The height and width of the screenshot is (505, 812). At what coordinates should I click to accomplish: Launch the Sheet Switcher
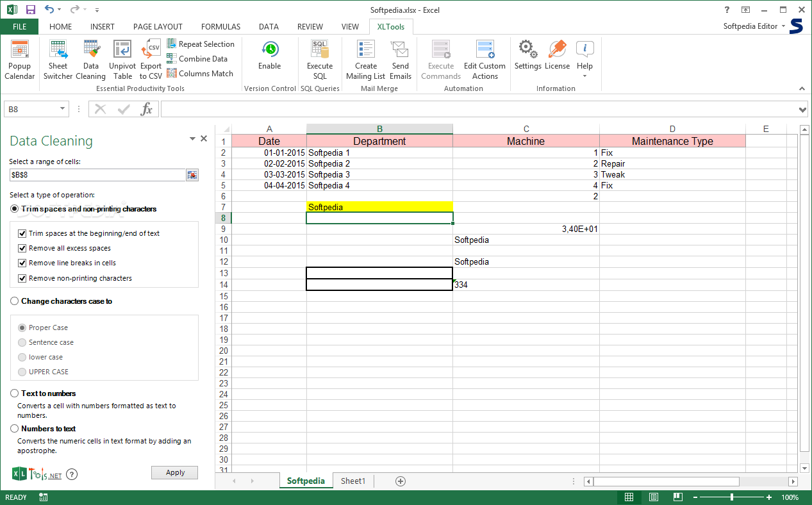(58, 60)
